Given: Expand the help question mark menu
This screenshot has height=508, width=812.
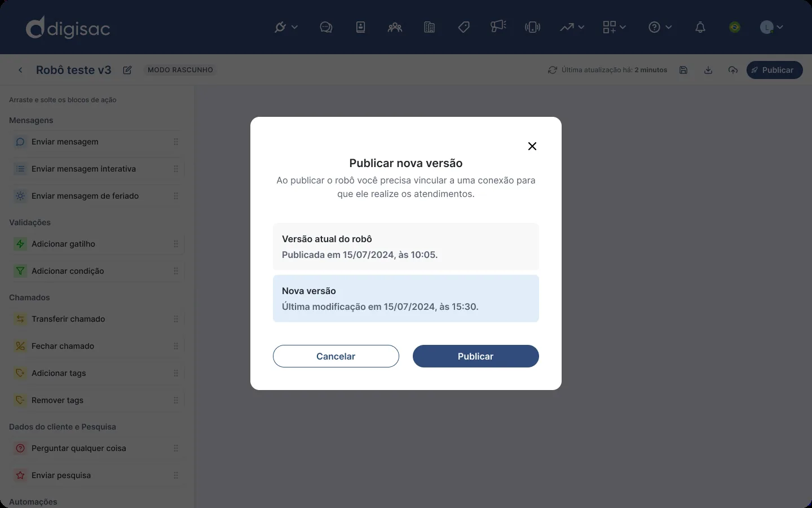Looking at the screenshot, I should 660,27.
